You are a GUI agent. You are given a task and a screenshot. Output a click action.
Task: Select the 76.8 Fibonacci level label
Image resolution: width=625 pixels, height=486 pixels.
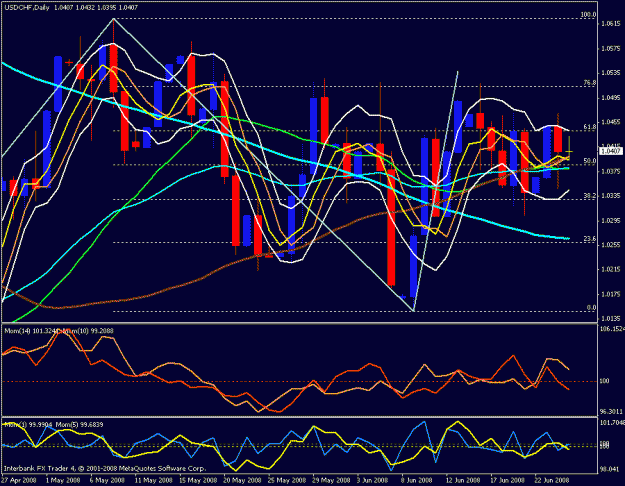click(590, 83)
